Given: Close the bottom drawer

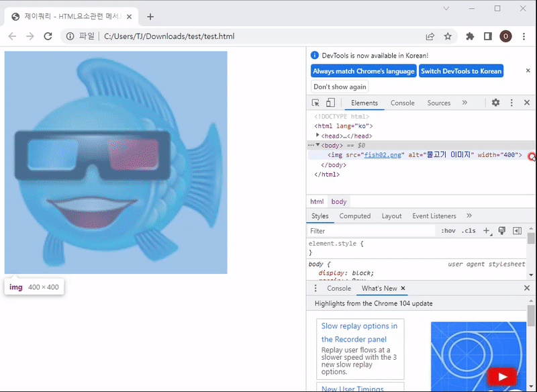Looking at the screenshot, I should 527,288.
